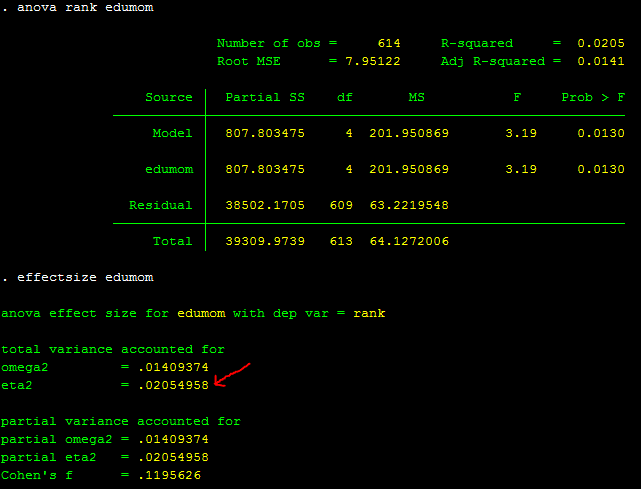Select the Cohen's f value .1195626
This screenshot has height=489, width=641.
pyautogui.click(x=170, y=475)
